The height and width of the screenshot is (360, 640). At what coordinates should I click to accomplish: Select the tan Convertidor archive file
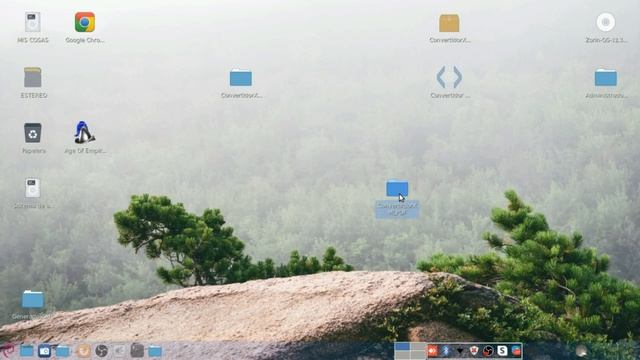[x=449, y=23]
